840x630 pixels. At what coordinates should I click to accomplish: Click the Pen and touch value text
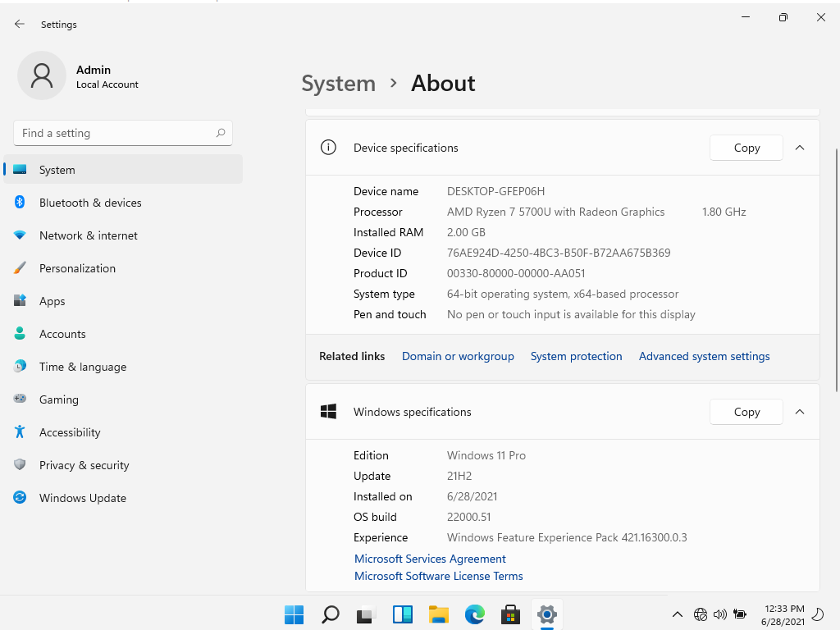pyautogui.click(x=571, y=314)
